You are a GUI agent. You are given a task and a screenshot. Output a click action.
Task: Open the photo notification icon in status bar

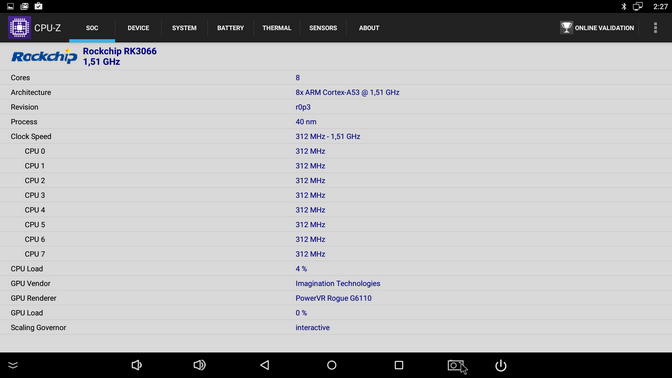click(x=24, y=6)
